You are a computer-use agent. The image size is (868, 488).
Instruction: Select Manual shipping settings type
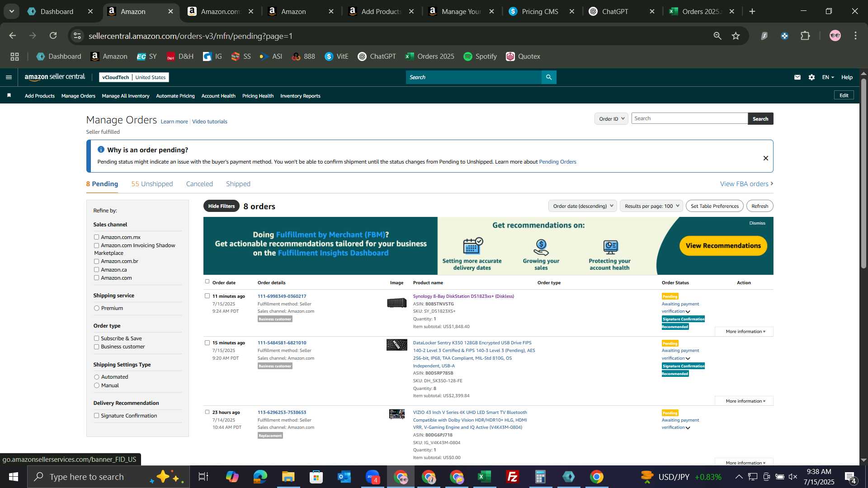[96, 385]
